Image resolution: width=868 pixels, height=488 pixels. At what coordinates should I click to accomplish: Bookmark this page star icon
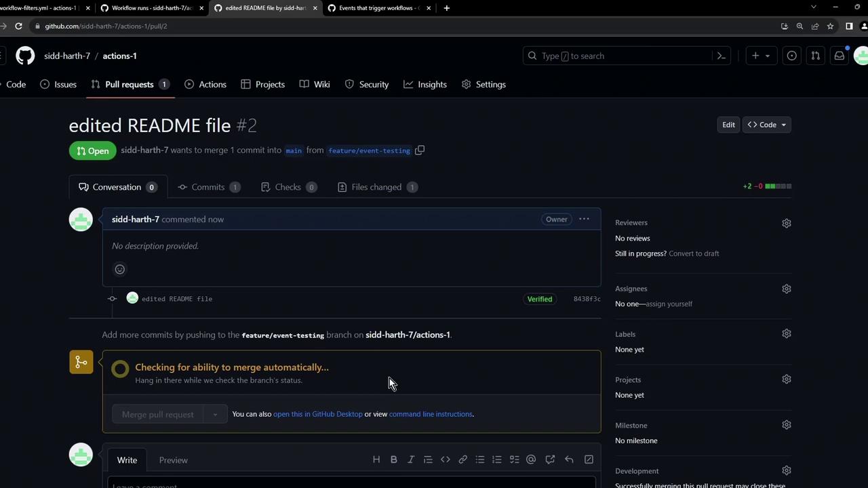[830, 26]
